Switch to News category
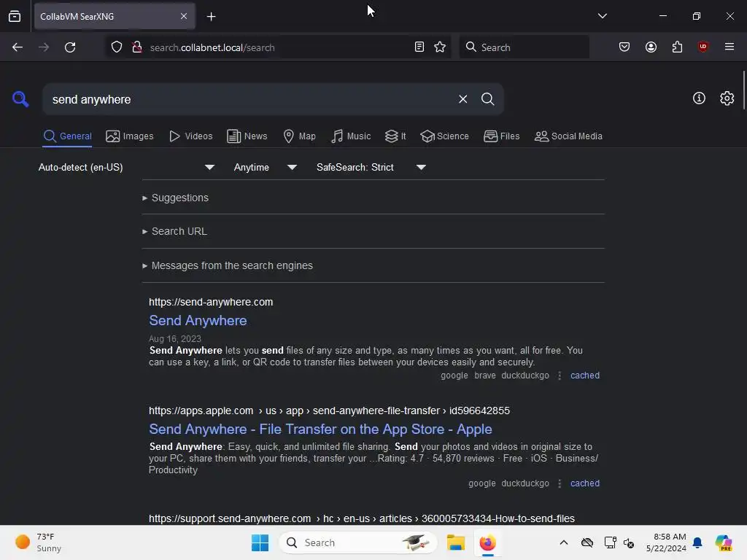The image size is (747, 560). point(247,136)
